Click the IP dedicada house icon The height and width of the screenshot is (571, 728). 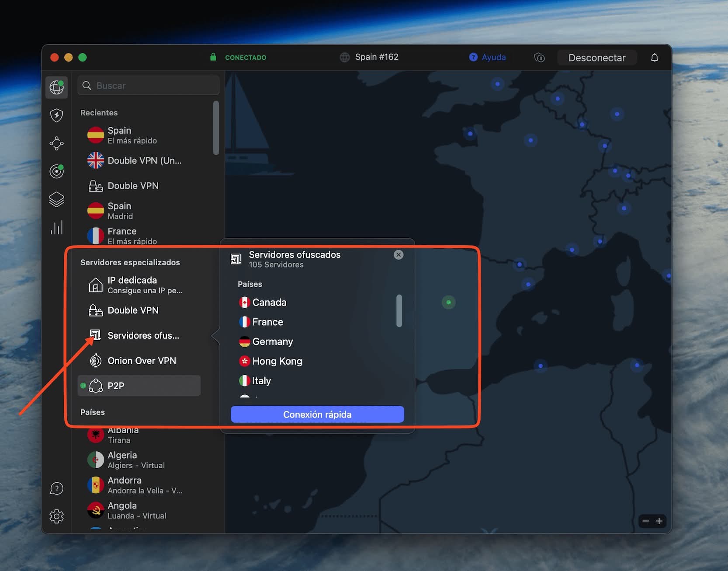96,285
